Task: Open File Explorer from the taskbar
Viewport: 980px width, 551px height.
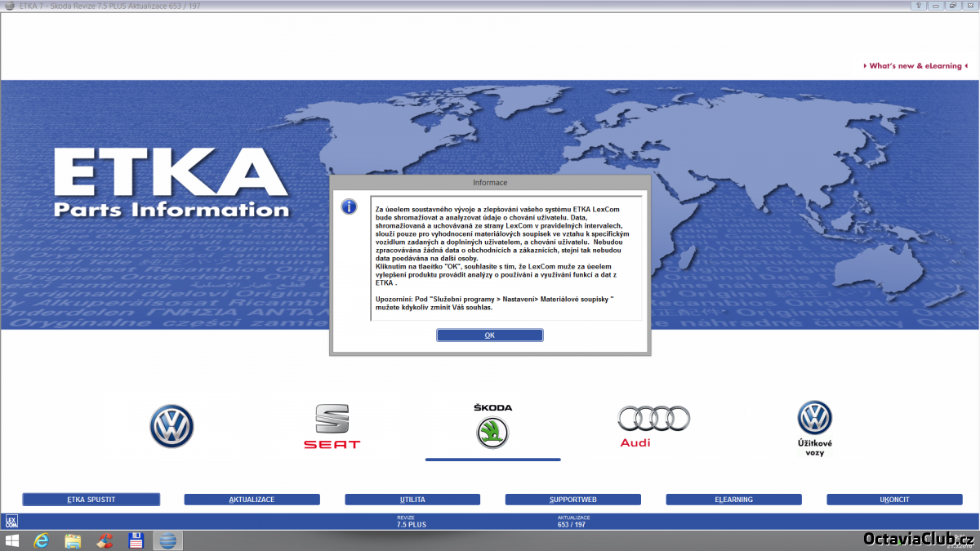Action: (x=73, y=540)
